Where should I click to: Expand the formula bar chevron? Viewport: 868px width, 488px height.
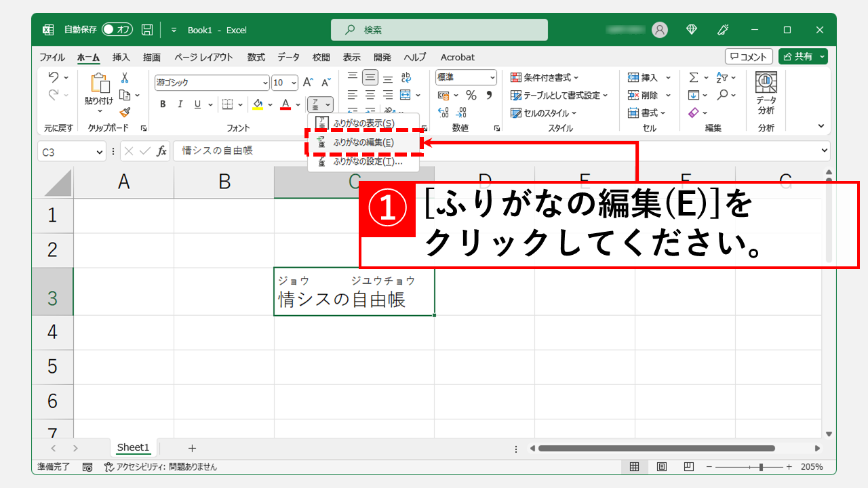(825, 151)
